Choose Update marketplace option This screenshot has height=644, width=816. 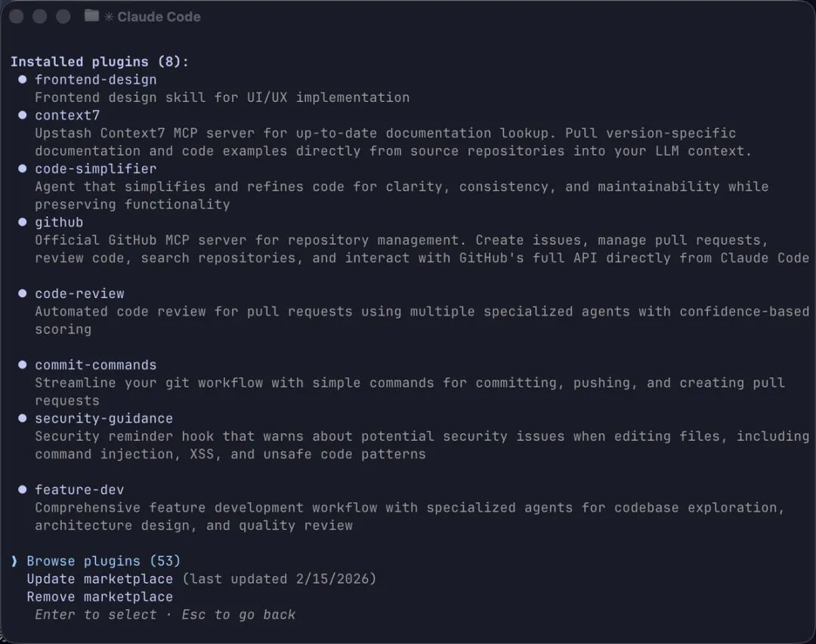(100, 579)
